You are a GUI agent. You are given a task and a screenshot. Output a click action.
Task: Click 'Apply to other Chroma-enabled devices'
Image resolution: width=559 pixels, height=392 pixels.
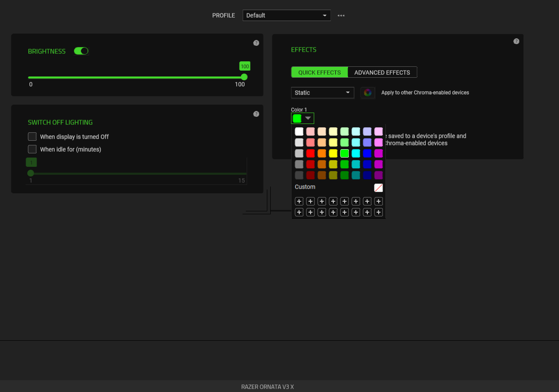click(425, 92)
